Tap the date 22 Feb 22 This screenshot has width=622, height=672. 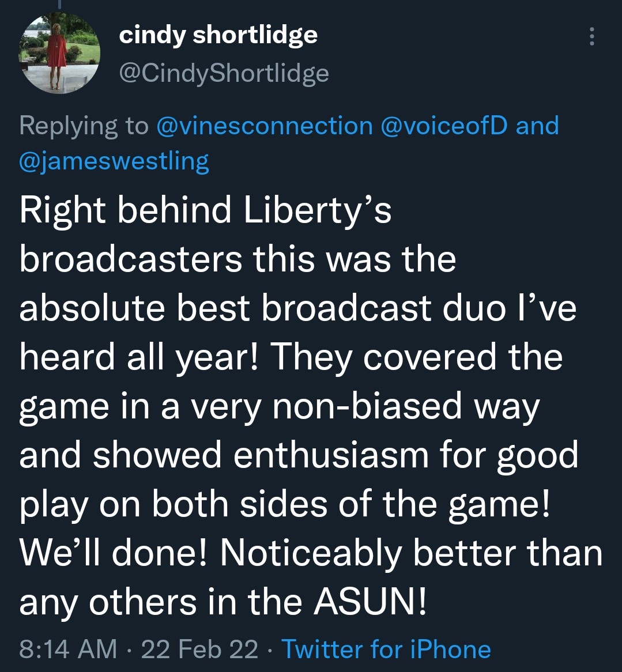(x=199, y=650)
